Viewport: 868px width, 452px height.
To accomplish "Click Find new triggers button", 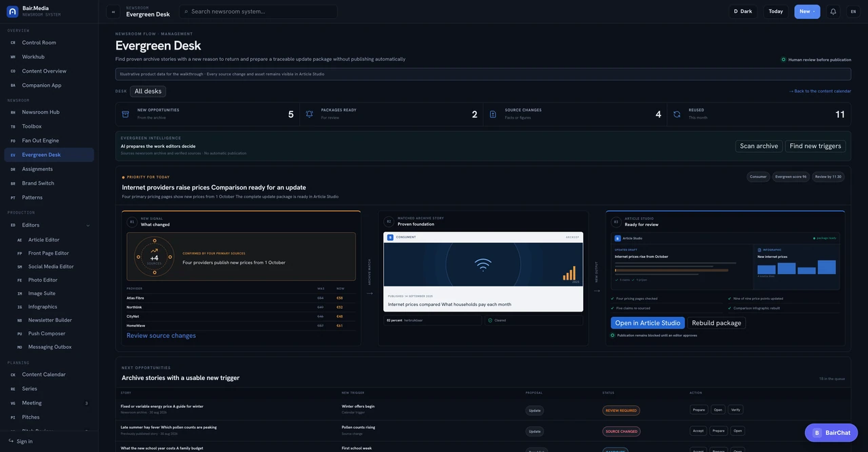I will click(815, 146).
